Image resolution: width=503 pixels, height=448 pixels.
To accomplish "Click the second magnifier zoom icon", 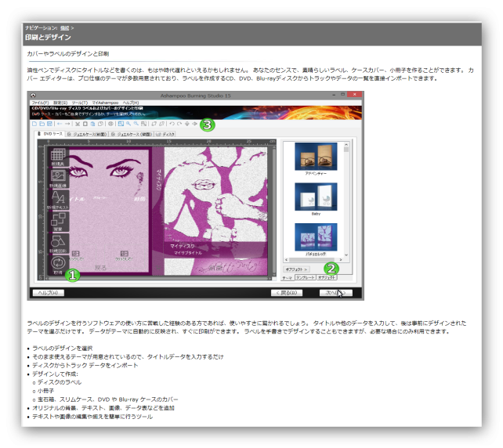I will [x=136, y=124].
